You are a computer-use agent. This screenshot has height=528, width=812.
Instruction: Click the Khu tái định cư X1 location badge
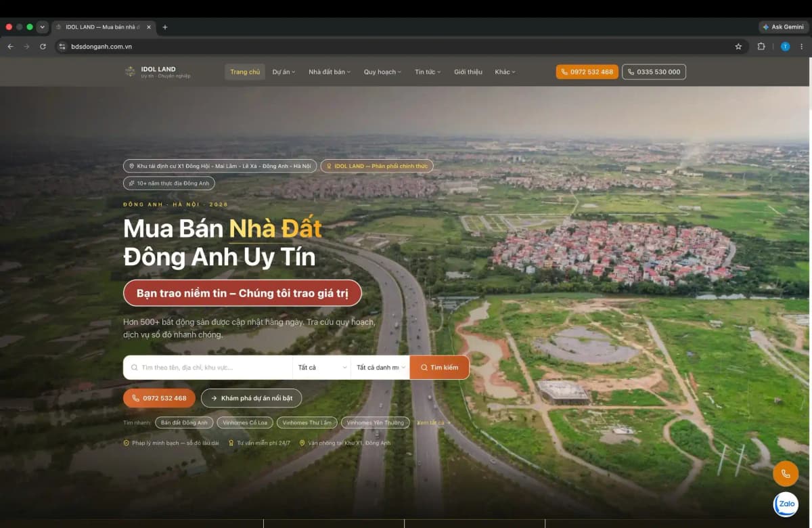220,166
